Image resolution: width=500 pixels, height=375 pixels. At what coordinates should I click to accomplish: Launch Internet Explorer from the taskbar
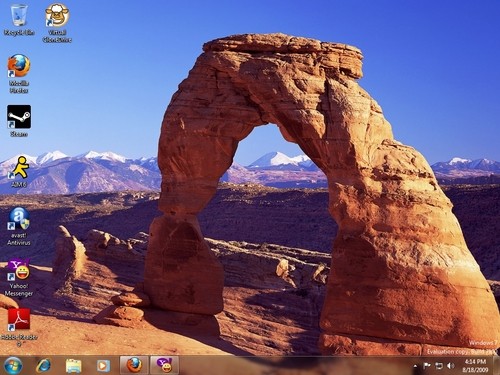click(44, 365)
